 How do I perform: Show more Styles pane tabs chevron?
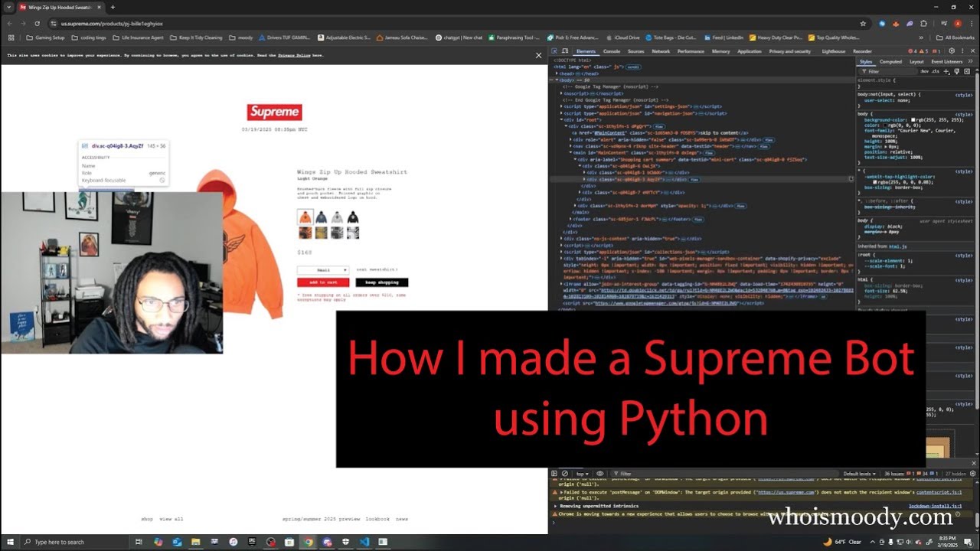click(970, 61)
